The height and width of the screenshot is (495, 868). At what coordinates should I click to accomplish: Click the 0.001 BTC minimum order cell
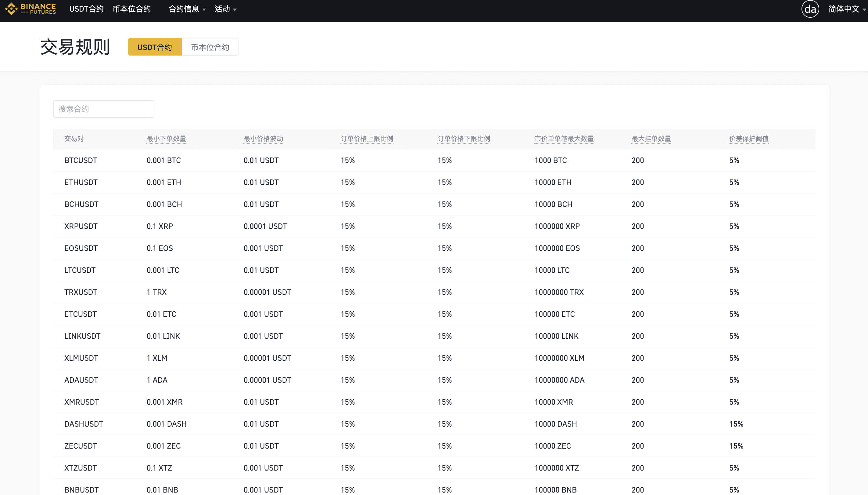(164, 161)
